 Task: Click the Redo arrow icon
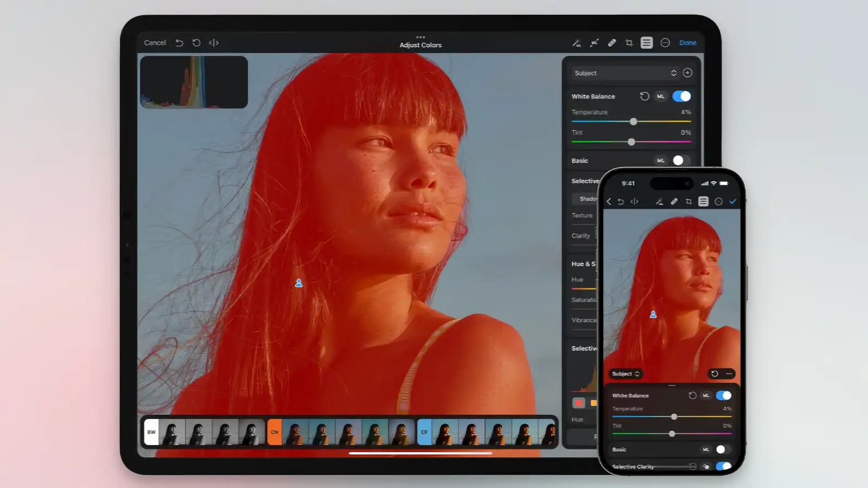point(196,42)
